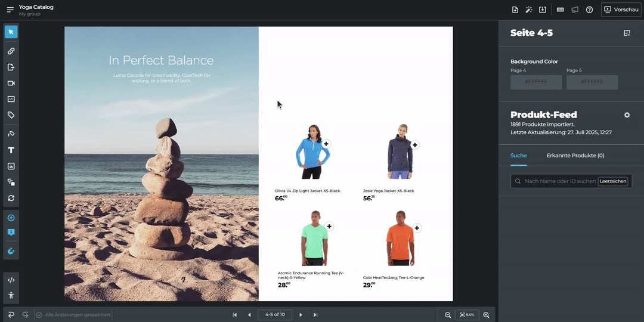Open the hamburger menu

(x=10, y=10)
